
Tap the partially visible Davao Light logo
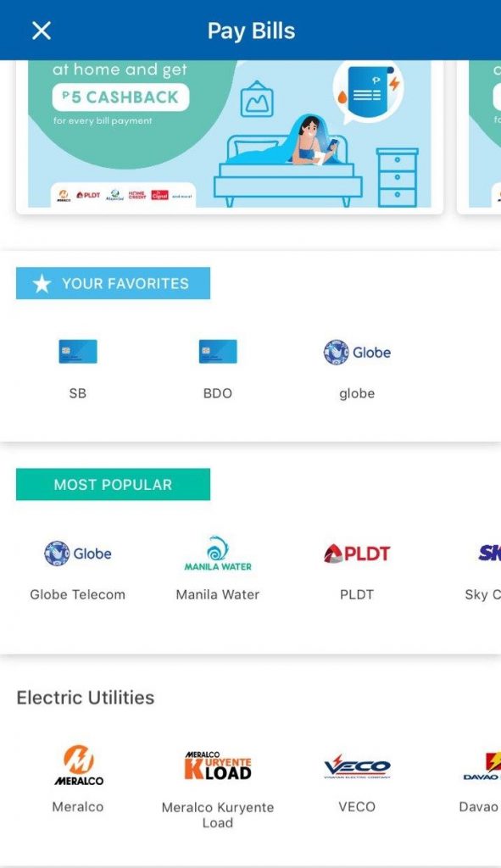pos(482,766)
